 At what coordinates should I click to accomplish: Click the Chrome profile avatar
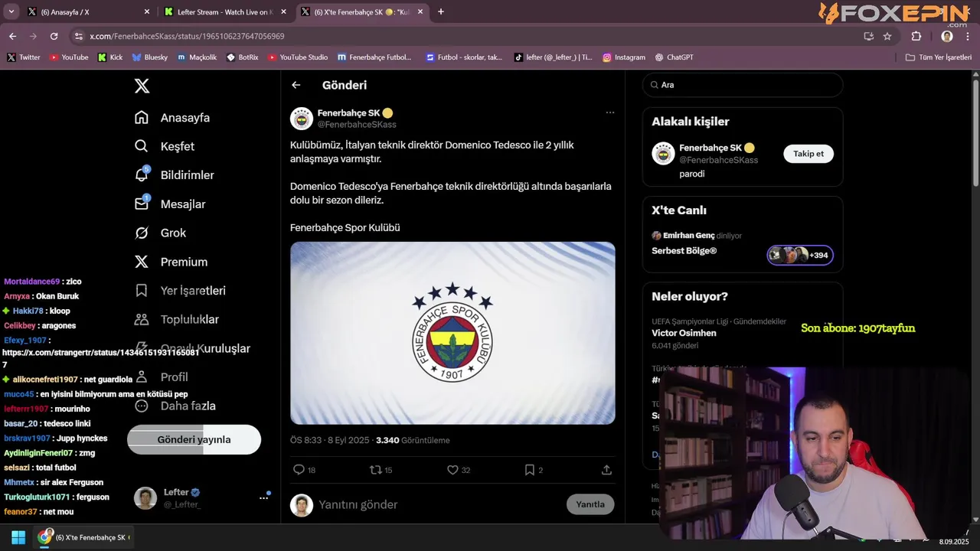tap(947, 36)
